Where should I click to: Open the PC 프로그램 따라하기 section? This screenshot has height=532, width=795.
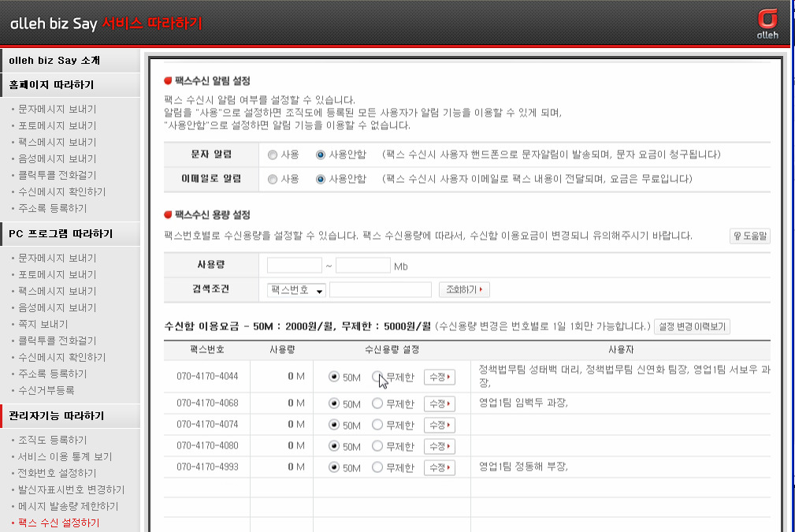[70, 234]
